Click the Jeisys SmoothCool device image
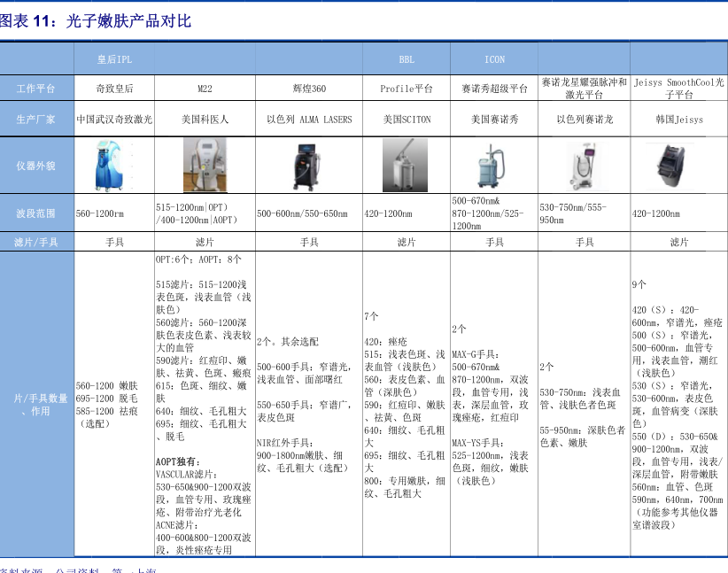The height and width of the screenshot is (573, 728). pos(678,166)
